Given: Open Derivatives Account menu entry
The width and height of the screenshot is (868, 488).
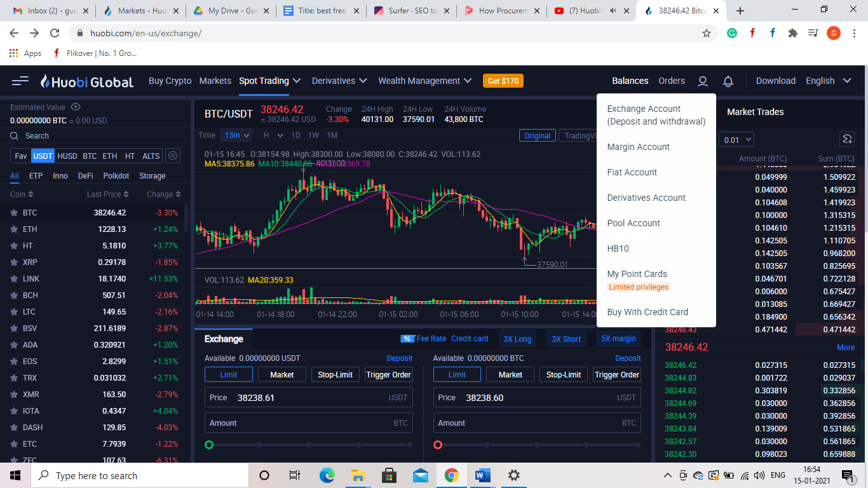Looking at the screenshot, I should tap(646, 198).
